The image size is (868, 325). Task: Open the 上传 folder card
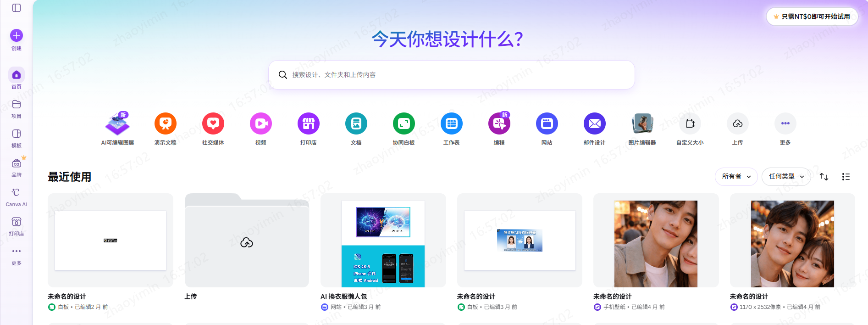[x=247, y=240]
